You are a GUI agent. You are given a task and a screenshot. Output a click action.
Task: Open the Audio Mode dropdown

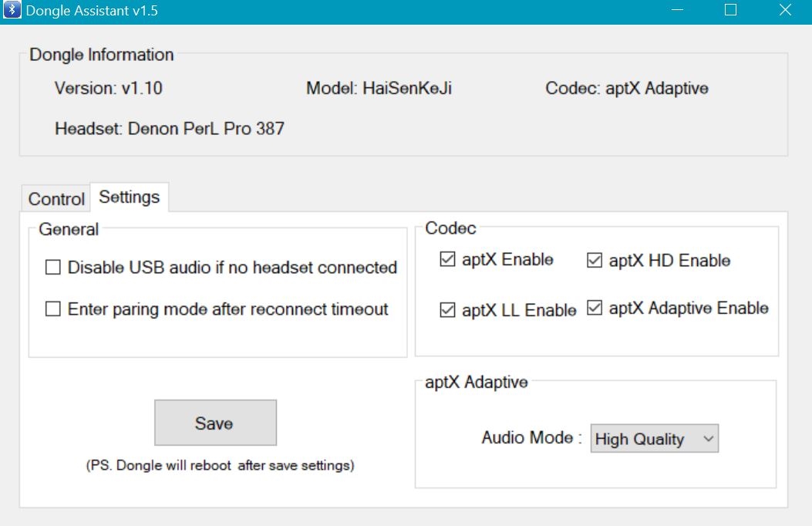tap(654, 439)
